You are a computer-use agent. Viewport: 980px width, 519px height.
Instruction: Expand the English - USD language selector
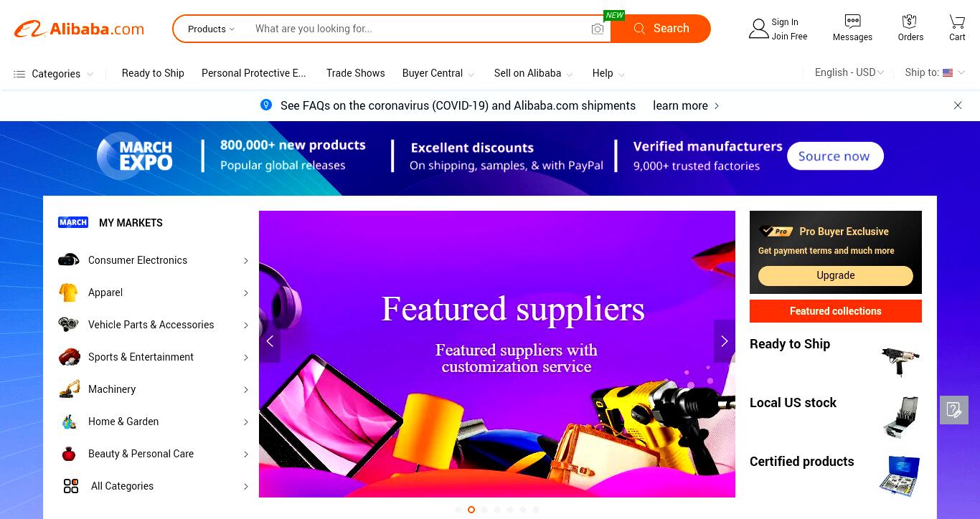tap(849, 72)
